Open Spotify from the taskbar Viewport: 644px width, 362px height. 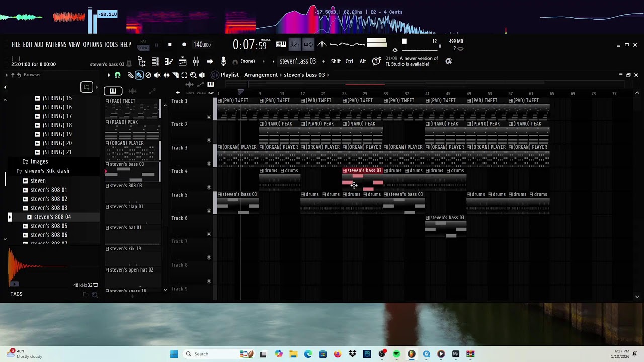click(396, 354)
